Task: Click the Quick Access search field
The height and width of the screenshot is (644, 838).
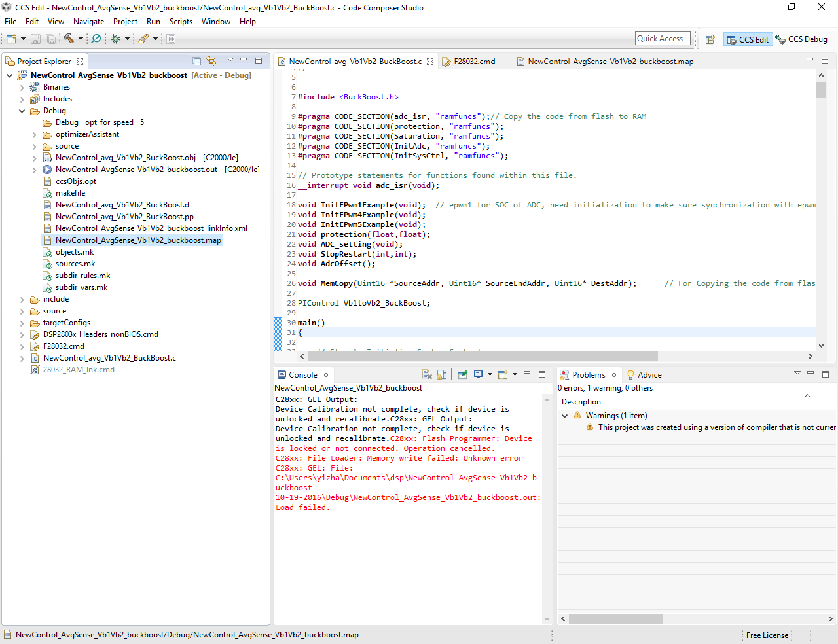Action: [x=663, y=39]
